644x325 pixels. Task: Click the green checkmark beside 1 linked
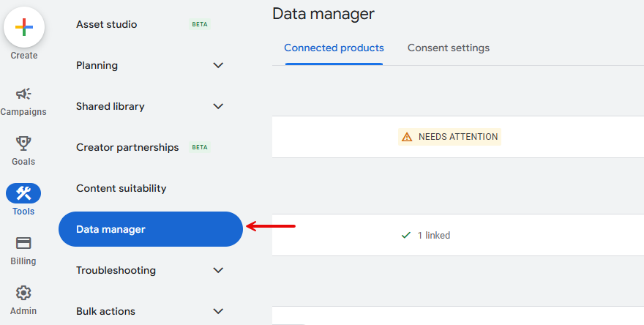(x=406, y=235)
